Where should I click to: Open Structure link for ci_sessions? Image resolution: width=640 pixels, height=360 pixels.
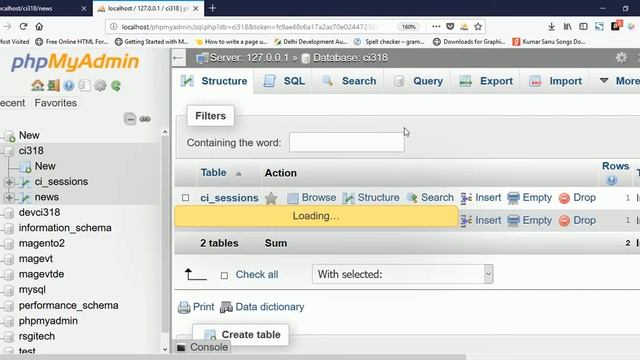371,198
